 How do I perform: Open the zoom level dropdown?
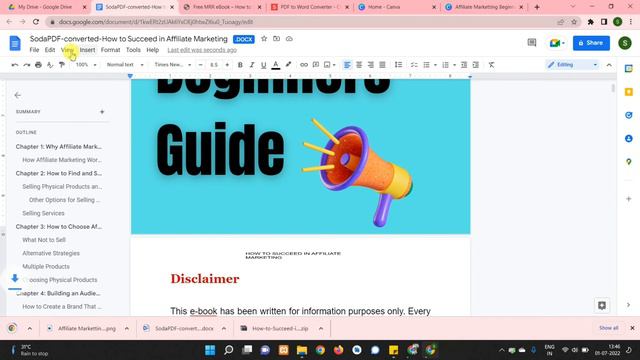coord(86,65)
